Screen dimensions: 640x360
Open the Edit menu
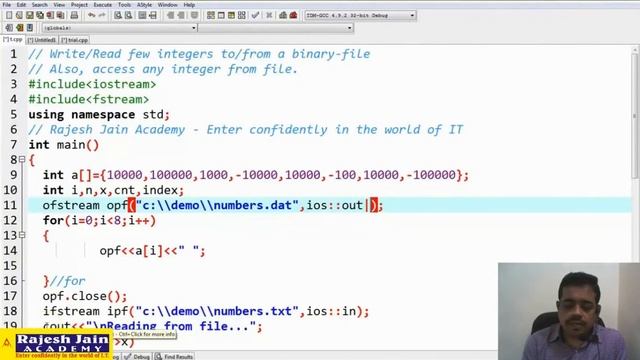(x=21, y=5)
